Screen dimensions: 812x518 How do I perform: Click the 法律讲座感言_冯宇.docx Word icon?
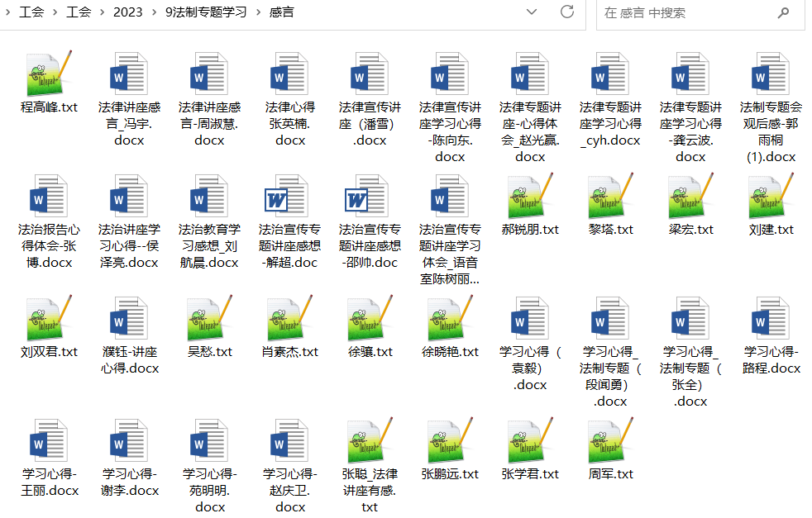pyautogui.click(x=129, y=76)
